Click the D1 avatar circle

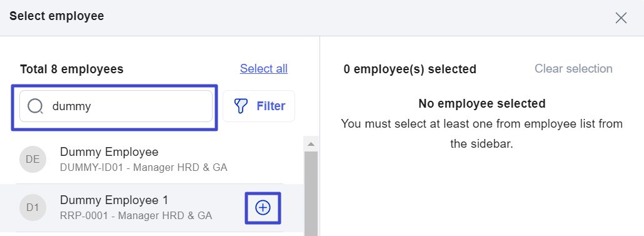coord(33,208)
